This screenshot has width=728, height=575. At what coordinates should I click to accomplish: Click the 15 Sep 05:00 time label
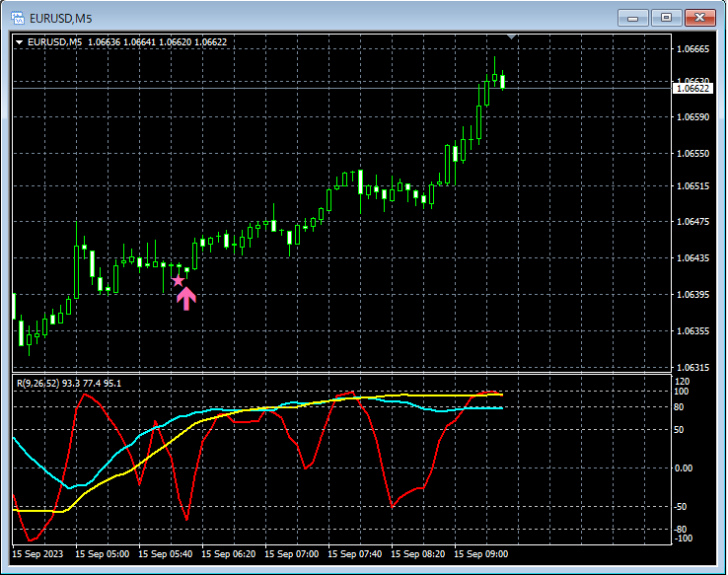(x=103, y=554)
